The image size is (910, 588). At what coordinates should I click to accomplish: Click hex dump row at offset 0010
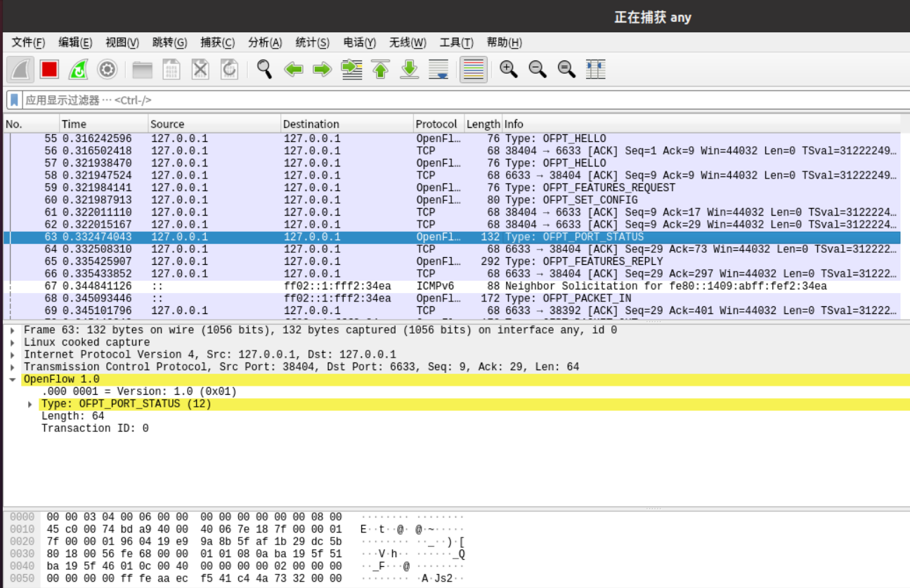[x=237, y=530]
